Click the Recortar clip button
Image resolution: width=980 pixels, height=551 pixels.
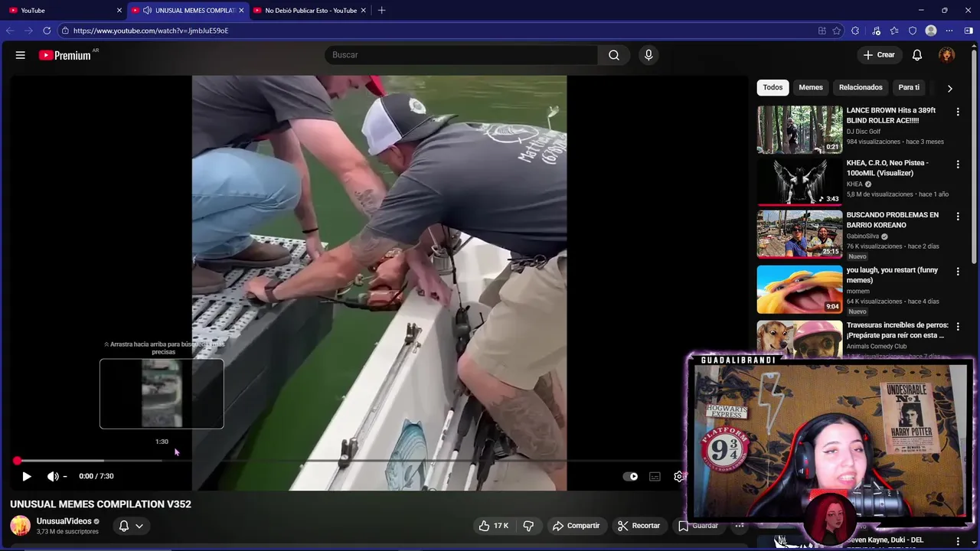[x=639, y=526]
